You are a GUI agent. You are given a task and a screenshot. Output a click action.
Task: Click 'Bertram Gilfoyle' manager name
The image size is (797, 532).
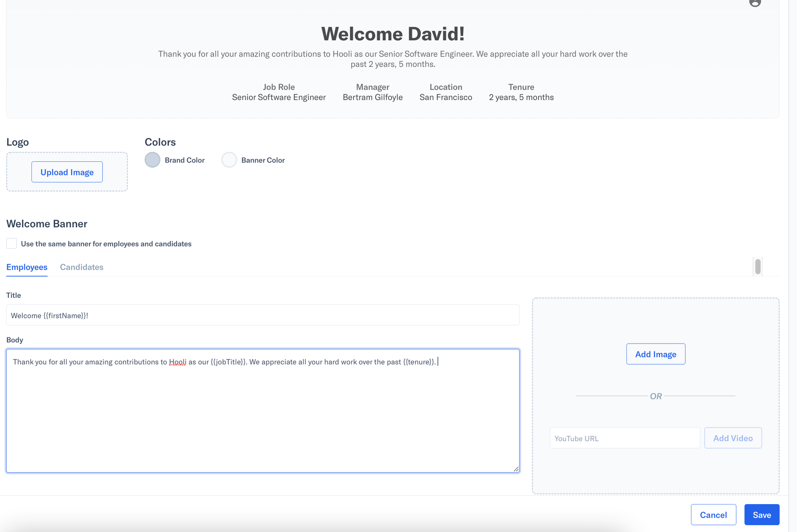(x=373, y=97)
